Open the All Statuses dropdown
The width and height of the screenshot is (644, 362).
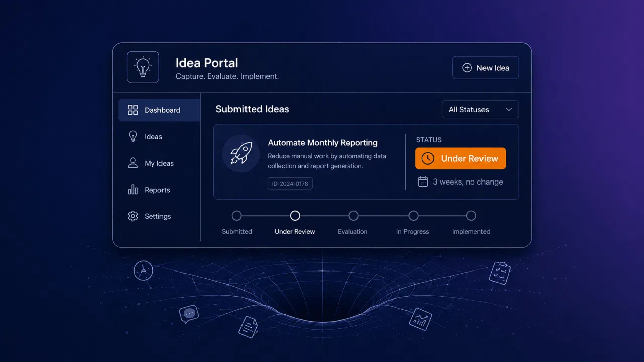point(480,109)
